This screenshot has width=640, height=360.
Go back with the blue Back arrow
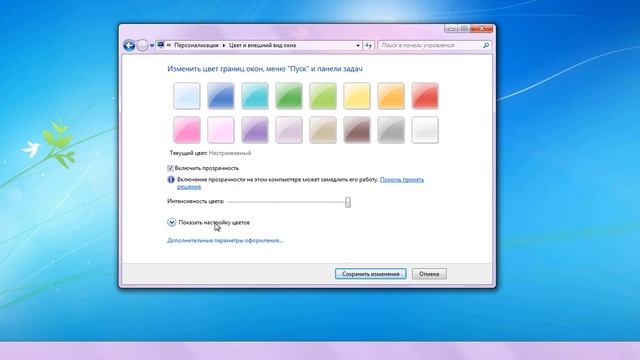click(129, 45)
